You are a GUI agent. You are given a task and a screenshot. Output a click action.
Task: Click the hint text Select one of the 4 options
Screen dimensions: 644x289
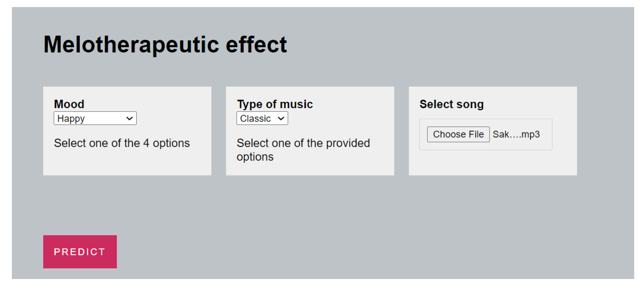[122, 143]
